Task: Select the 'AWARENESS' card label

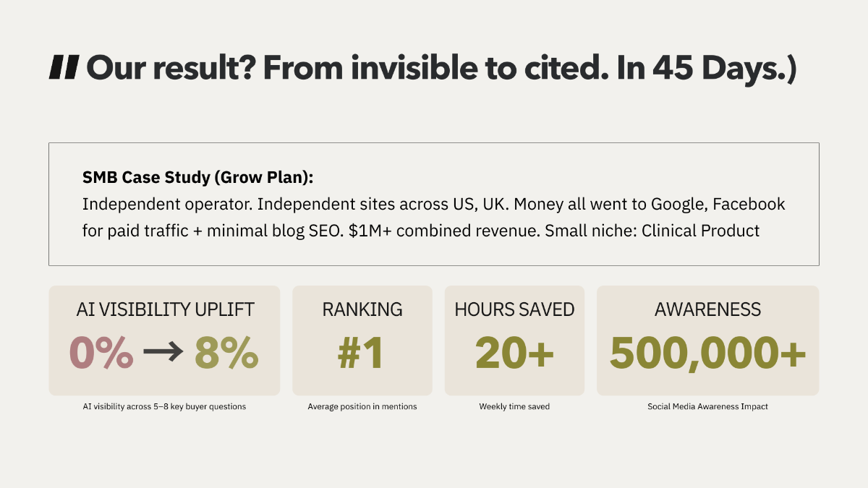Action: pyautogui.click(x=707, y=309)
